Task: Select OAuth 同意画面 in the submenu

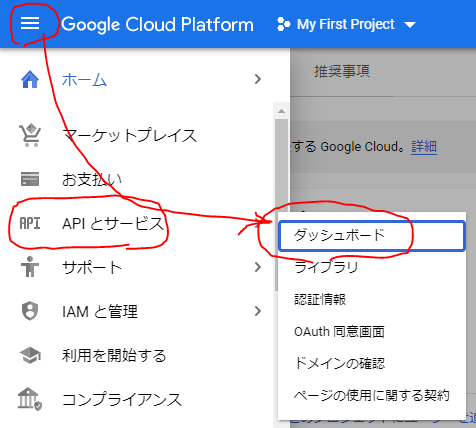Action: tap(339, 332)
